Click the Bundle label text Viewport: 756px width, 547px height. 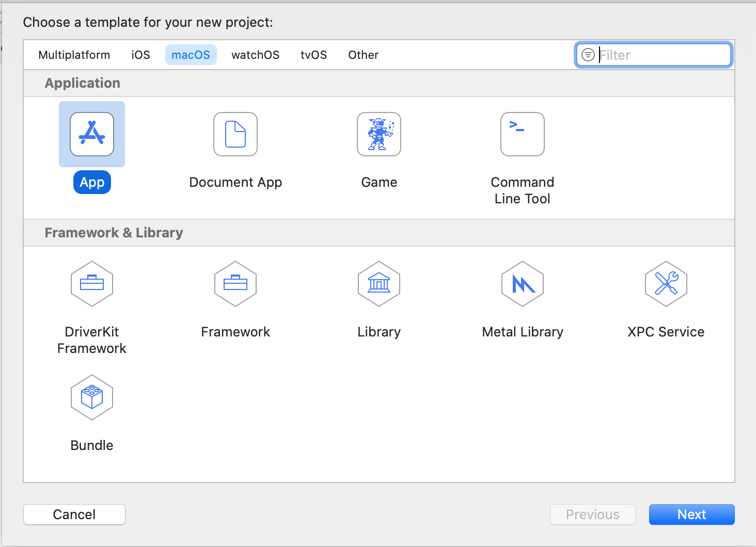[x=92, y=445]
